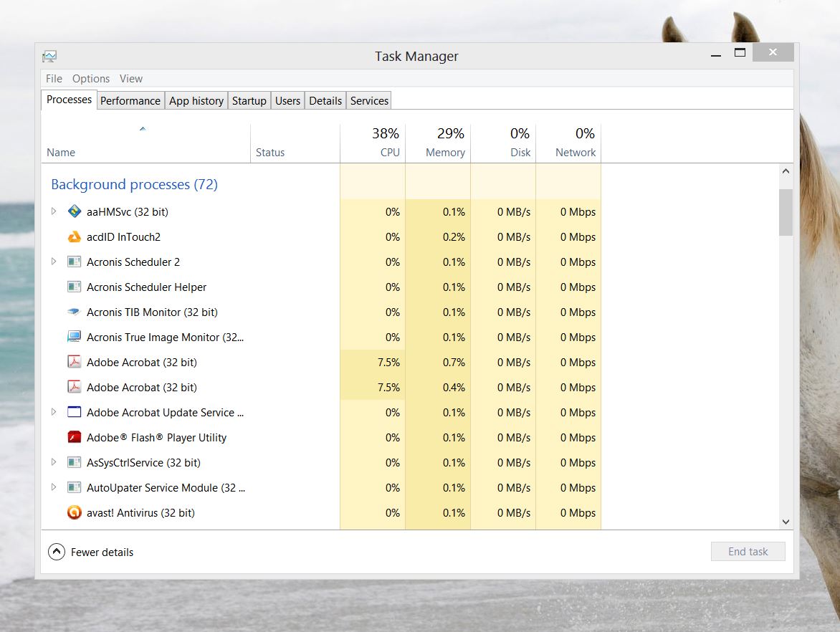Click the Acronis Scheduler 2 icon

click(x=75, y=262)
